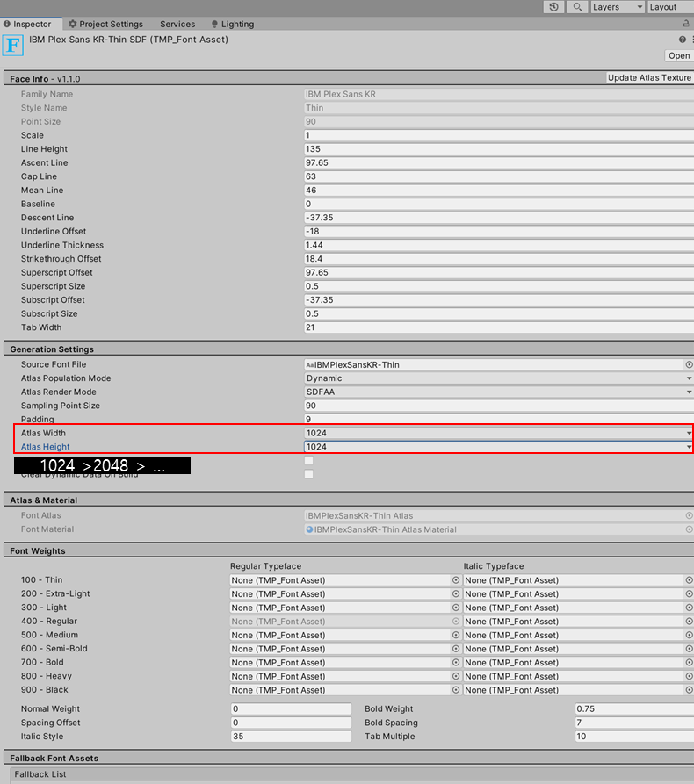Click the search magnifier icon

[577, 7]
